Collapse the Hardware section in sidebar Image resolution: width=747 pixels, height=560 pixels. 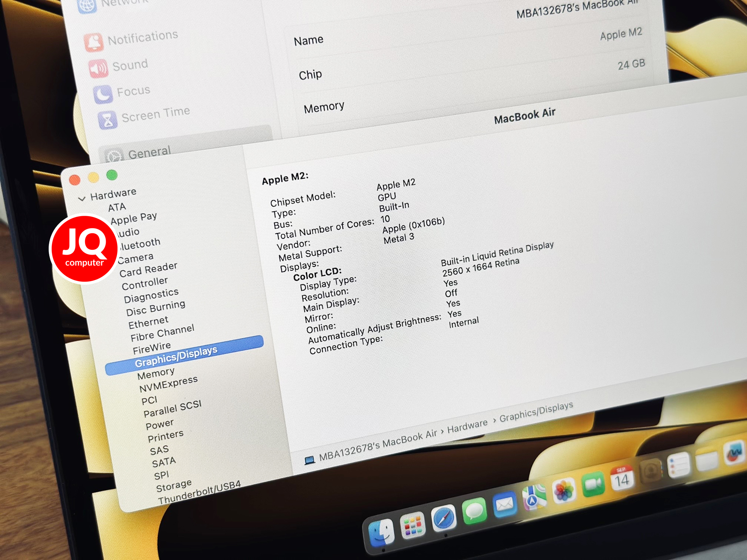pos(82,199)
